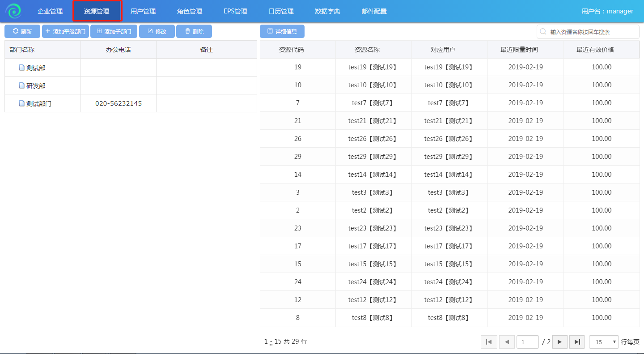Select 测试部 department in tree
The image size is (644, 354).
[x=36, y=68]
